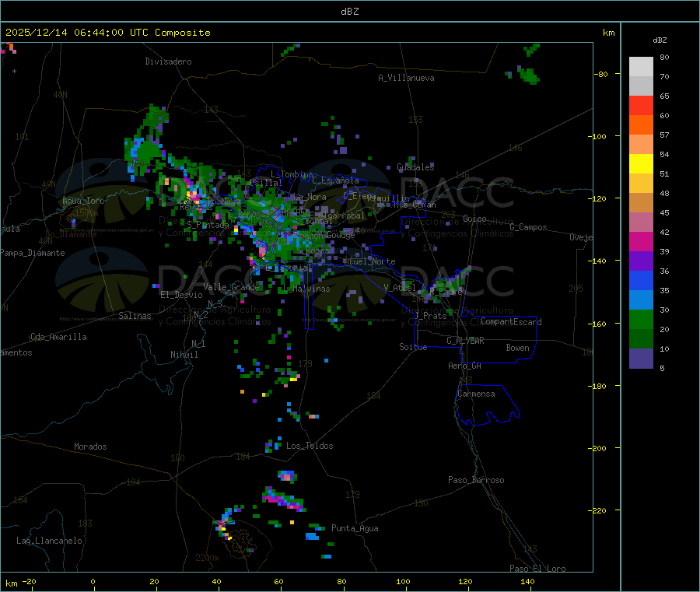Click the 140 km x-axis tick
Viewport: 700px width, 592px height.
tap(527, 581)
